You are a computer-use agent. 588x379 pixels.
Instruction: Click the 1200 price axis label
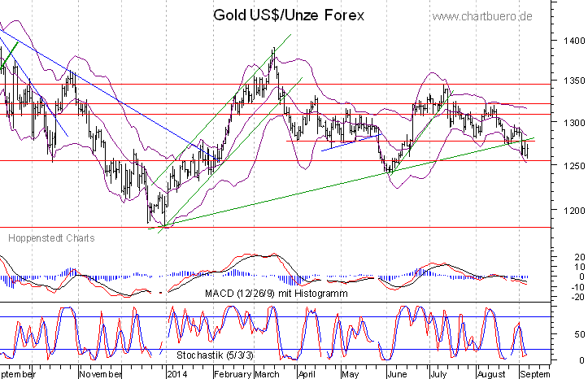pyautogui.click(x=573, y=211)
